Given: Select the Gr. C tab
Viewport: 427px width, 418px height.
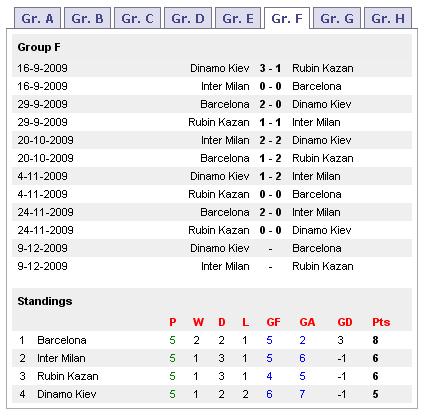Looking at the screenshot, I should click(137, 18).
